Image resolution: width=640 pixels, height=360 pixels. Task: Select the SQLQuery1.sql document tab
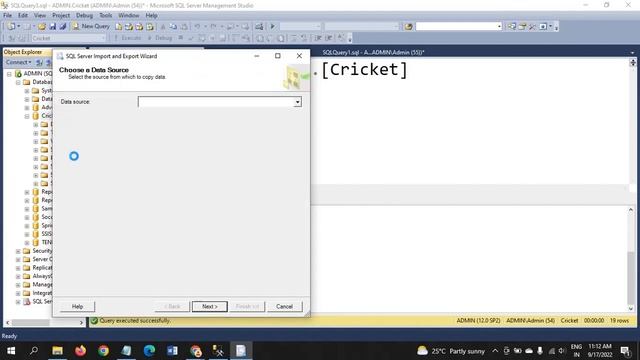(373, 52)
